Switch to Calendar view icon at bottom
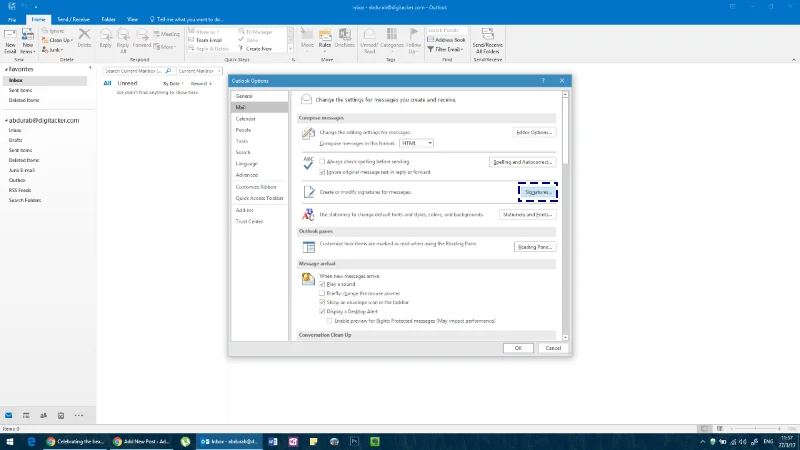Viewport: 800px width, 450px height. (26, 415)
